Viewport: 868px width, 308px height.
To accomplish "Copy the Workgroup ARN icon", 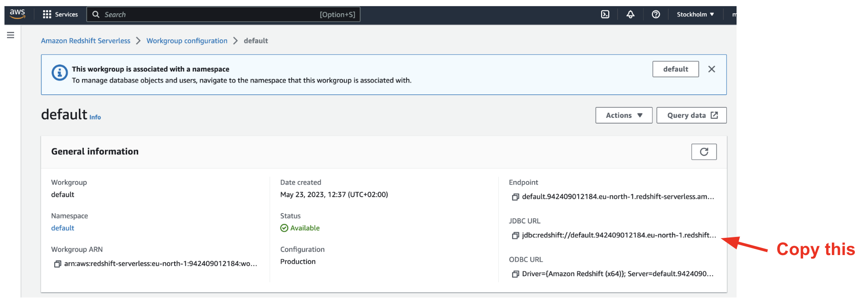I will point(57,264).
